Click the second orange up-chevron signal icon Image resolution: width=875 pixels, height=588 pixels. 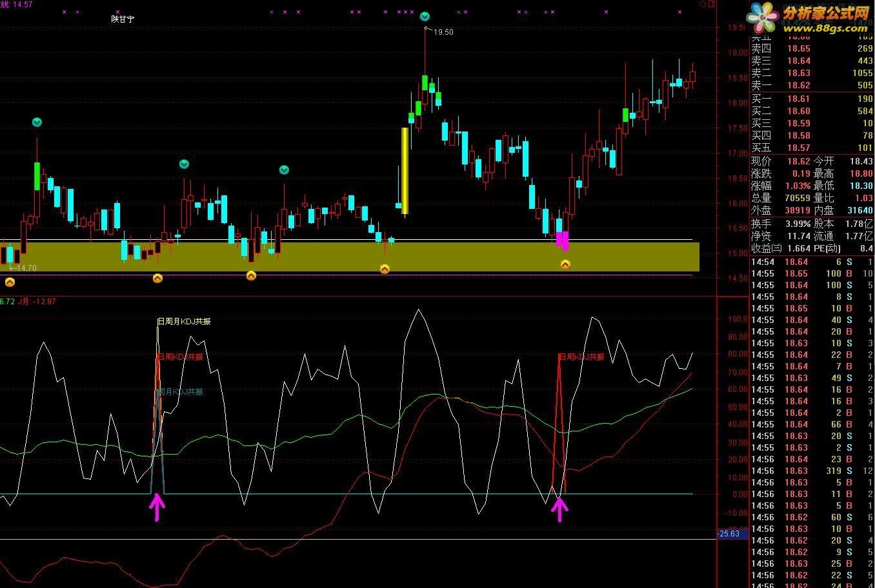(157, 278)
